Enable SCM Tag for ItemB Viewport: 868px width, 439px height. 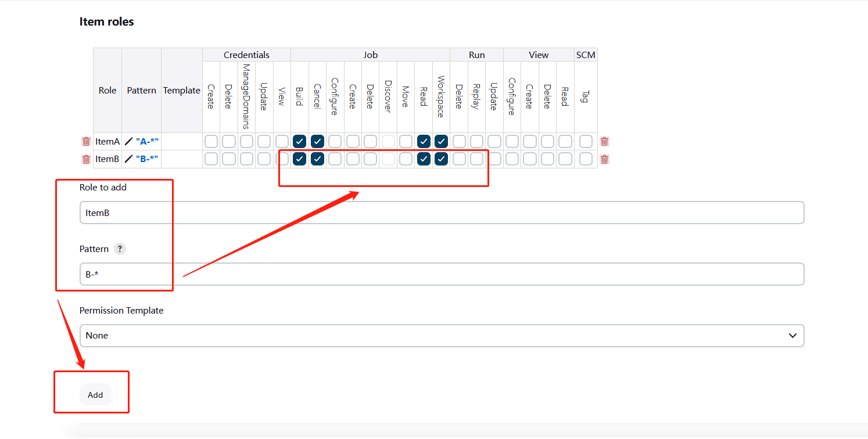click(x=586, y=159)
